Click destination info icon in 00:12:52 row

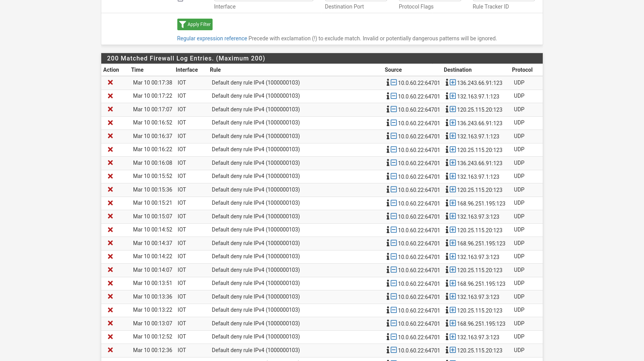447,337
